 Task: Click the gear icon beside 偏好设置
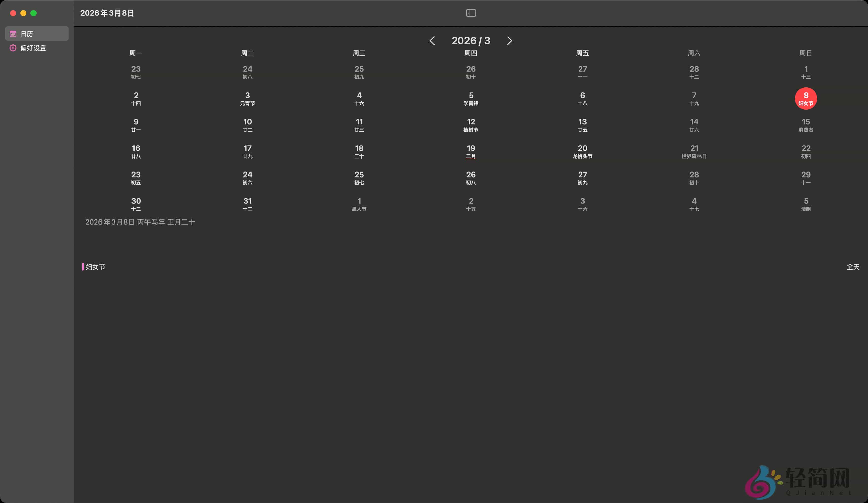(13, 48)
